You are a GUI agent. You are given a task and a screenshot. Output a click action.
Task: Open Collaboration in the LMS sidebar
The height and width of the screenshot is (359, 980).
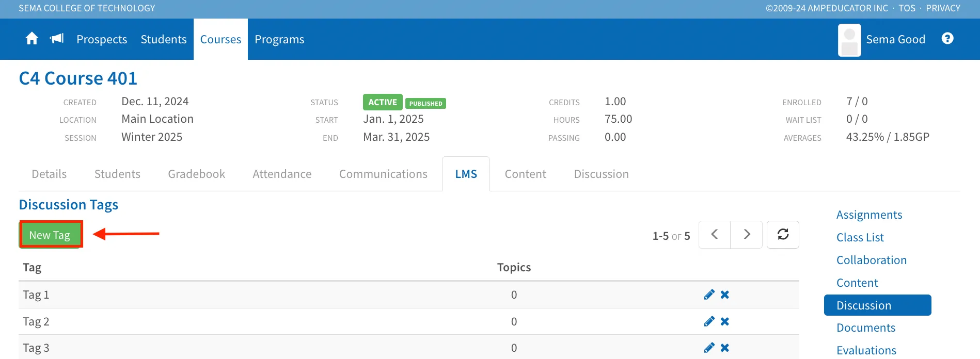(872, 260)
